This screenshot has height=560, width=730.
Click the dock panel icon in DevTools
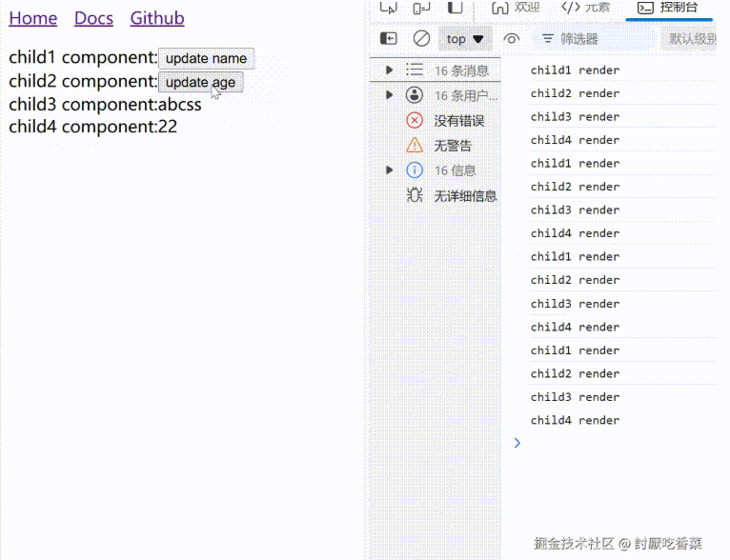click(455, 8)
